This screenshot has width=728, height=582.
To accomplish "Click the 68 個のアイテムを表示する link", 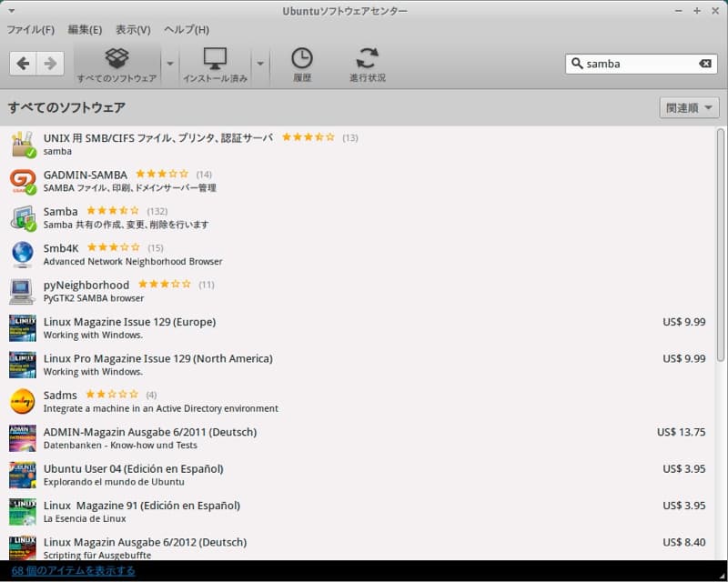I will (x=74, y=571).
